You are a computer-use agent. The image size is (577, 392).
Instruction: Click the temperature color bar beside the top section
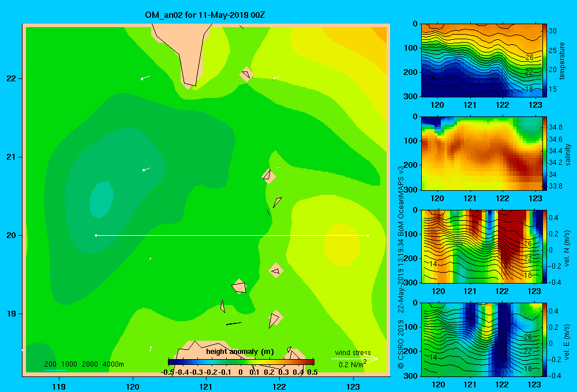545,61
